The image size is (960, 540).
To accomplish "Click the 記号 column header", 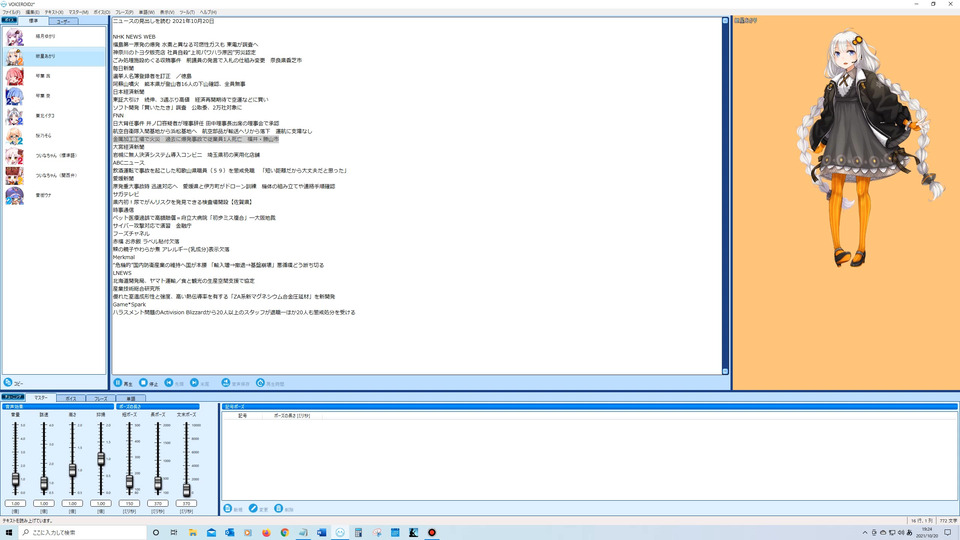I will tap(242, 416).
